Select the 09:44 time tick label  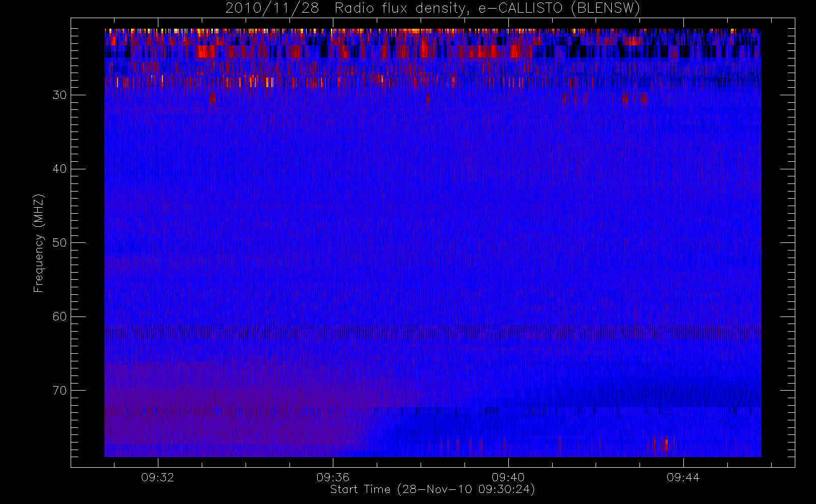[x=683, y=477]
